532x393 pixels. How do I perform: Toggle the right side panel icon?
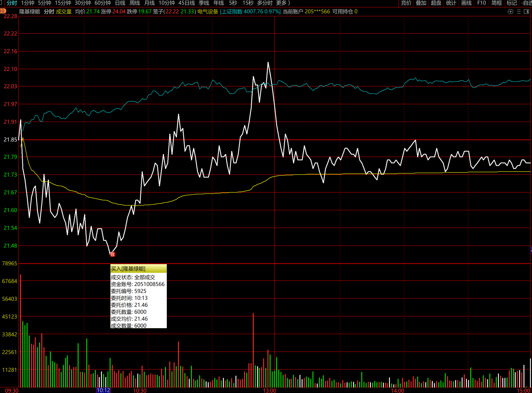point(526,12)
